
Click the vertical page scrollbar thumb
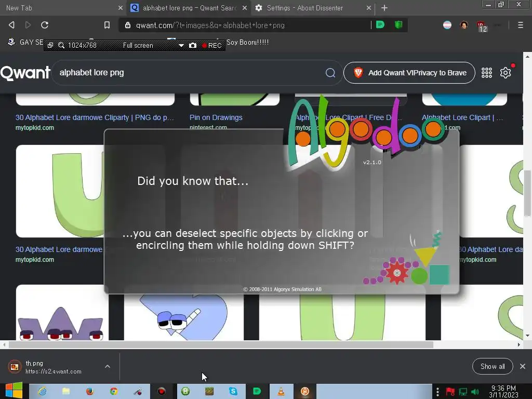point(527,193)
